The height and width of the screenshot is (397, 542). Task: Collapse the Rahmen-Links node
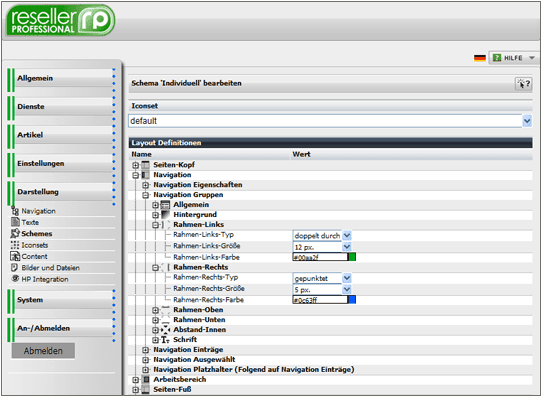[156, 225]
